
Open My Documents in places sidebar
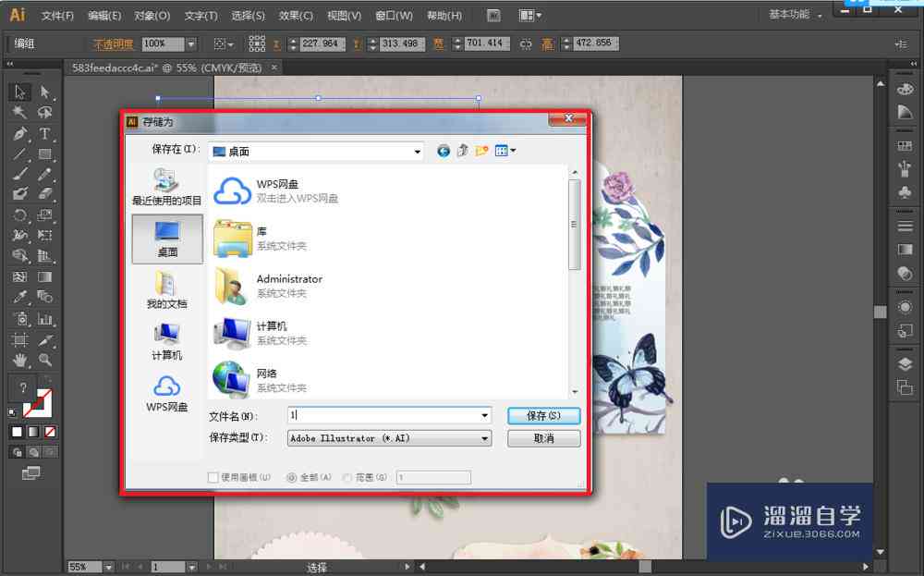click(166, 290)
